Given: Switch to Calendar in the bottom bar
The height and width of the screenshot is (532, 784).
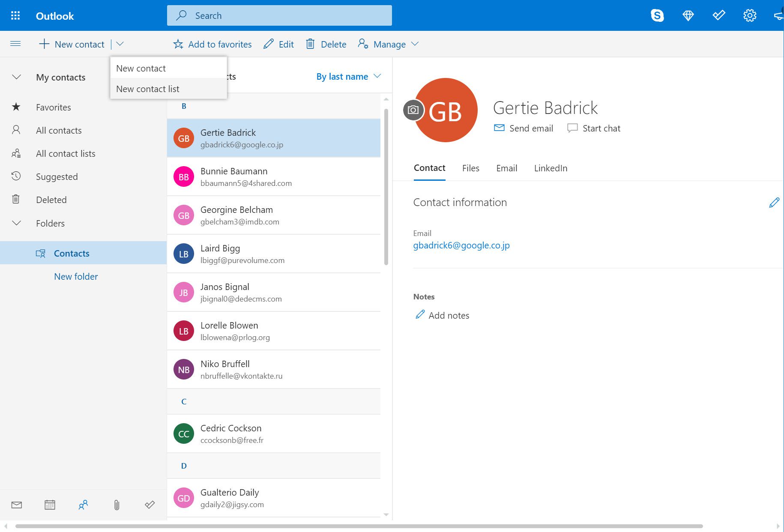Looking at the screenshot, I should tap(50, 505).
